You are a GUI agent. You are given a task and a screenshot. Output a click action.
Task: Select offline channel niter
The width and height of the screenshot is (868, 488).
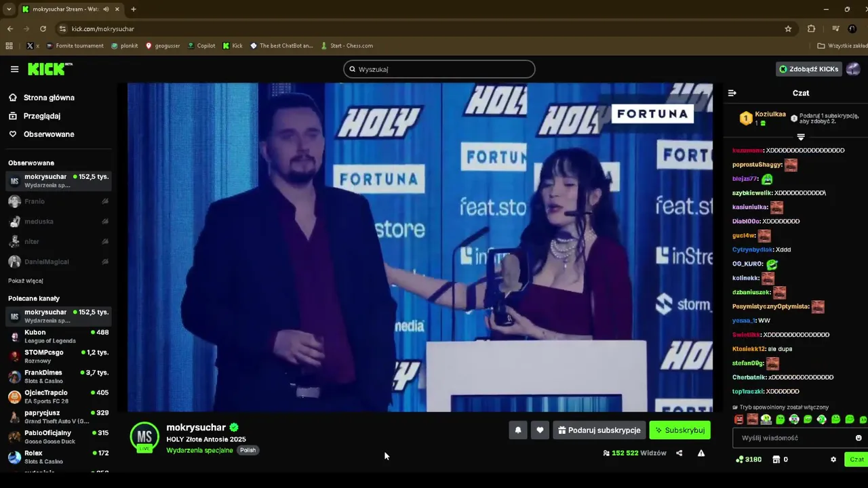[x=58, y=241]
